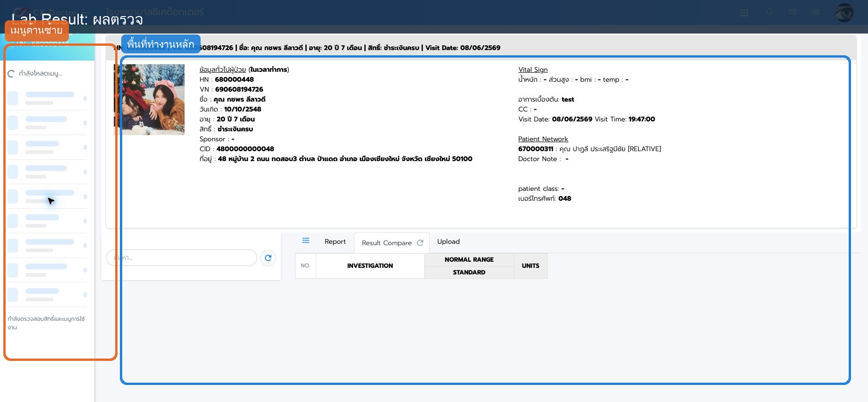Click the CID value 4800000000048

coord(245,149)
